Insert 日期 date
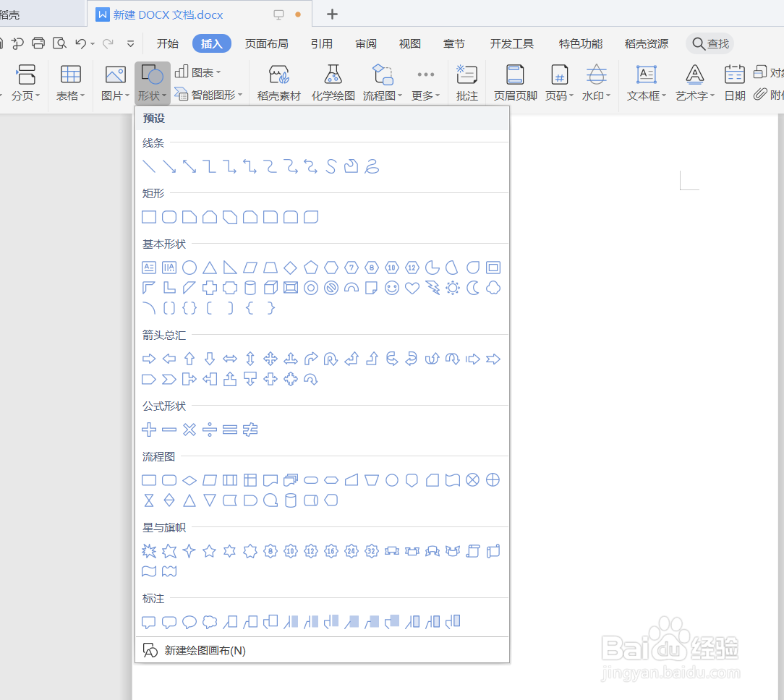The image size is (784, 700). (x=735, y=83)
